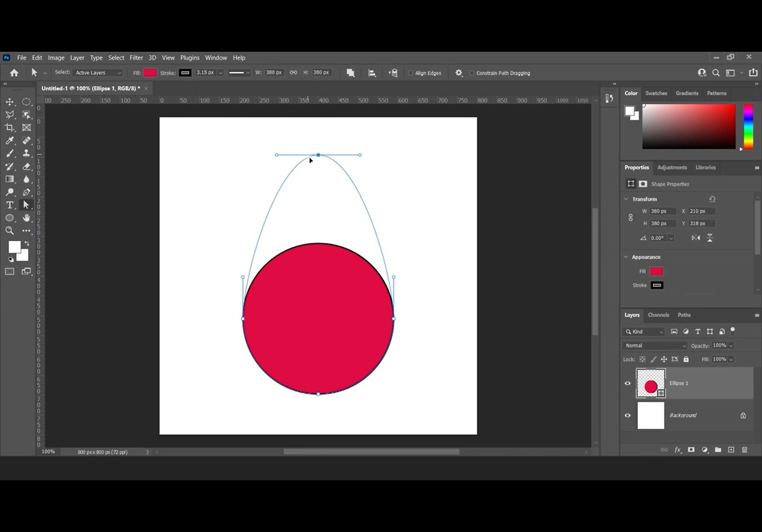Toggle lock position
The width and height of the screenshot is (762, 532).
[x=664, y=359]
